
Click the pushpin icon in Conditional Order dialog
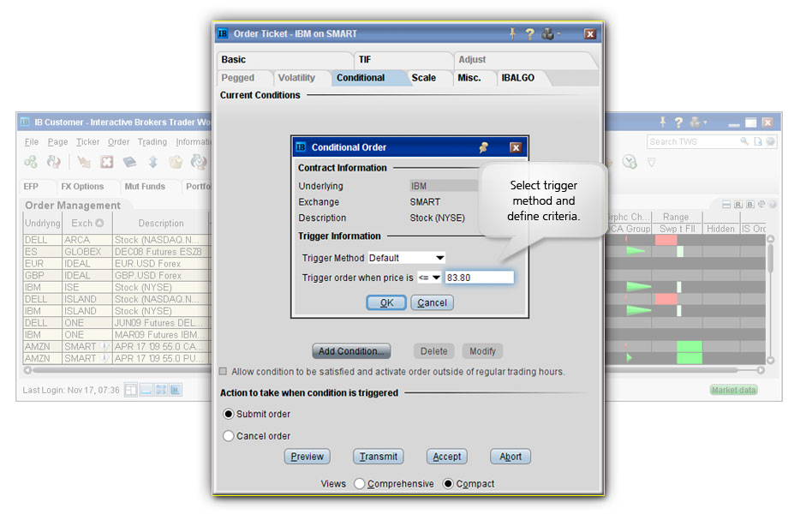[484, 147]
